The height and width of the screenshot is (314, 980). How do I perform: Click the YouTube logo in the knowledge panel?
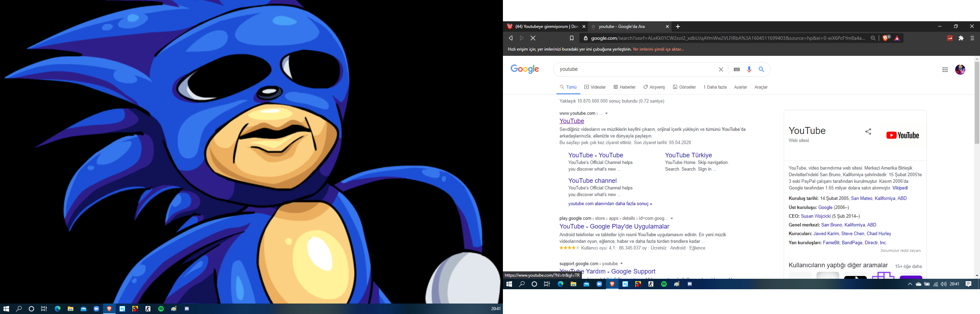coord(902,135)
